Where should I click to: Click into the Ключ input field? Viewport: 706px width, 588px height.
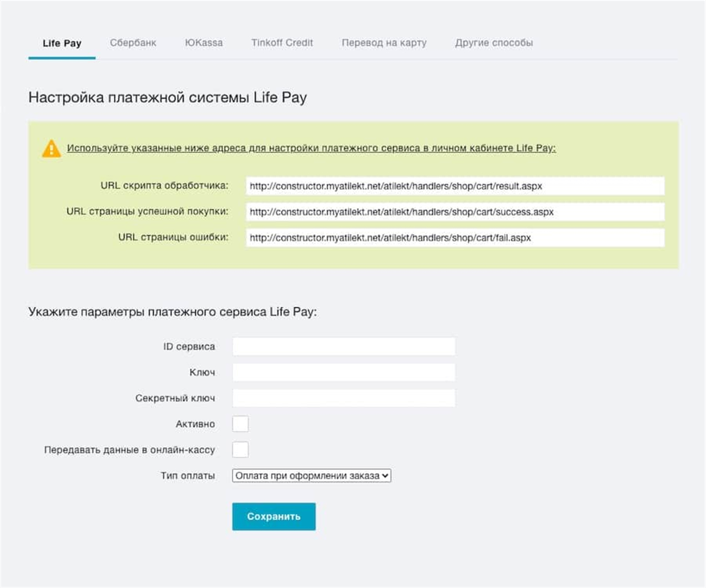coord(344,372)
